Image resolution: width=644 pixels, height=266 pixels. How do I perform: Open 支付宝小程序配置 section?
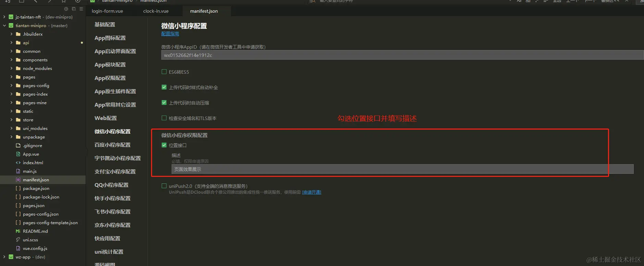(x=115, y=171)
